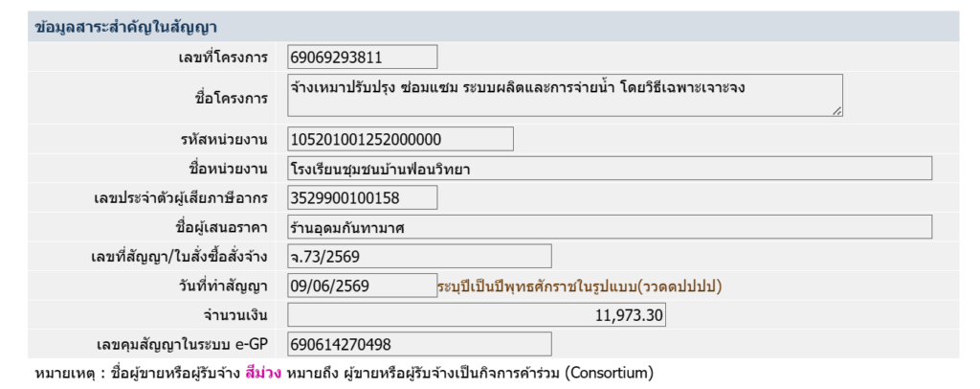The width and height of the screenshot is (980, 389).
Task: Click the รหัสหน่วยงาน label
Action: (221, 140)
